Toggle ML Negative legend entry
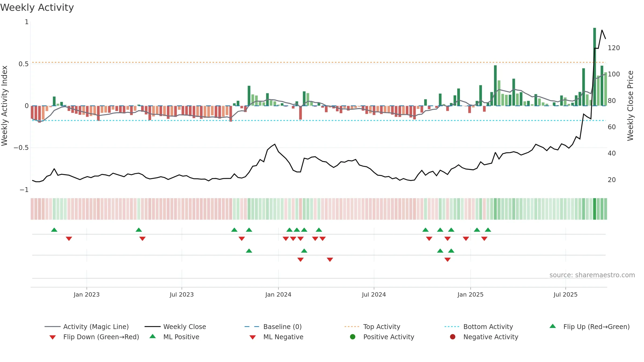This screenshot has height=362, width=644. (x=276, y=337)
